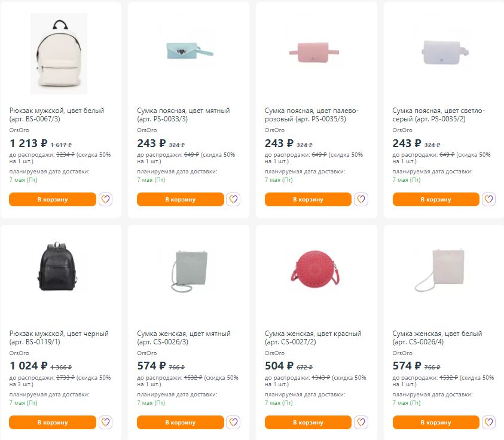Add white backpack BS-0067/3 to cart
This screenshot has width=504, height=440.
click(53, 199)
